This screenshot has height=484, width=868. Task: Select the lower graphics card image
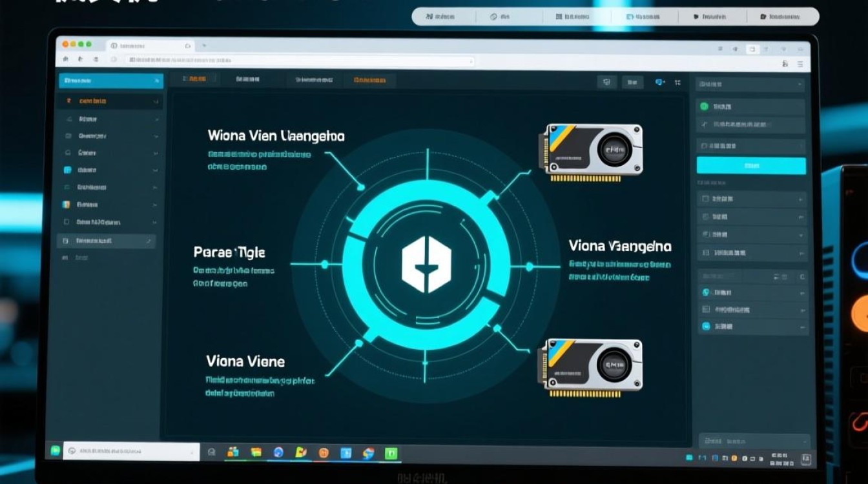coord(592,365)
